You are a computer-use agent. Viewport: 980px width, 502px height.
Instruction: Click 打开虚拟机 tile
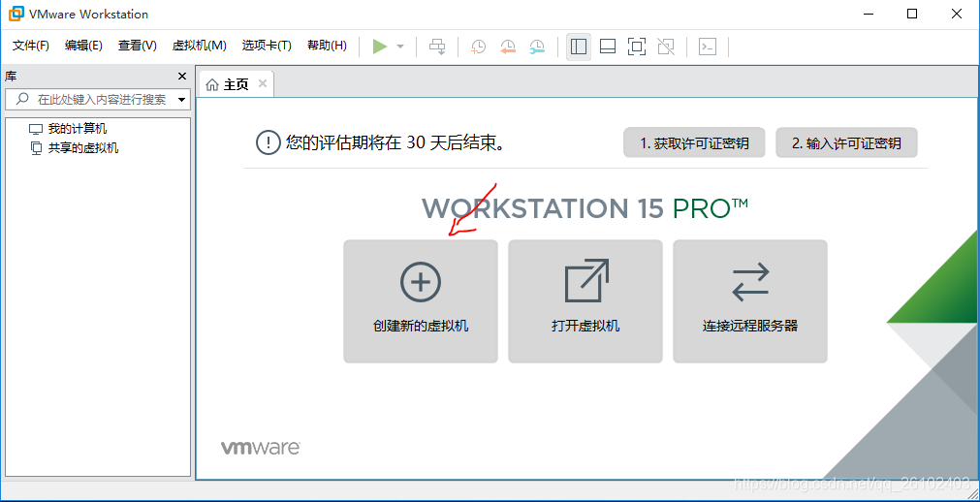585,301
